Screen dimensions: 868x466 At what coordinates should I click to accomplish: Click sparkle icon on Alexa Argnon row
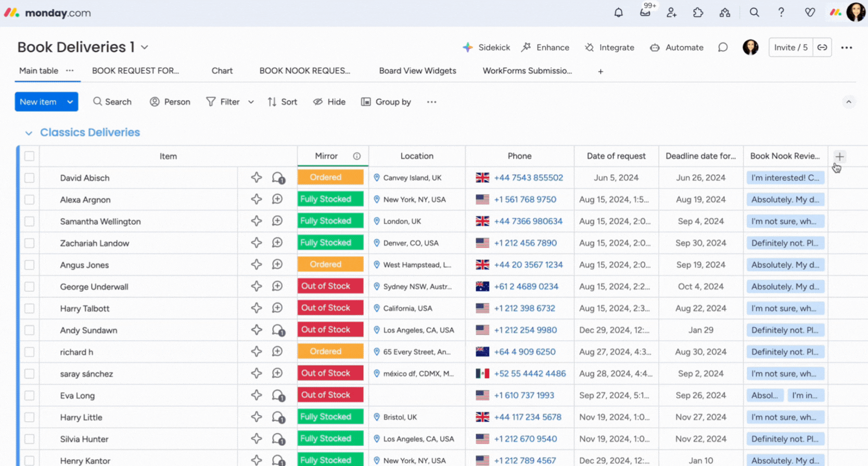pyautogui.click(x=257, y=199)
